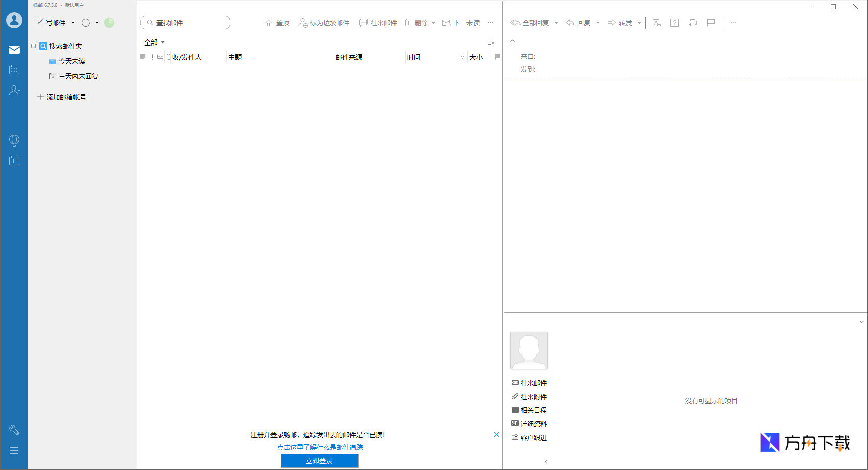The image size is (868, 470).
Task: Expand the 删除 dropdown arrow
Action: 434,23
